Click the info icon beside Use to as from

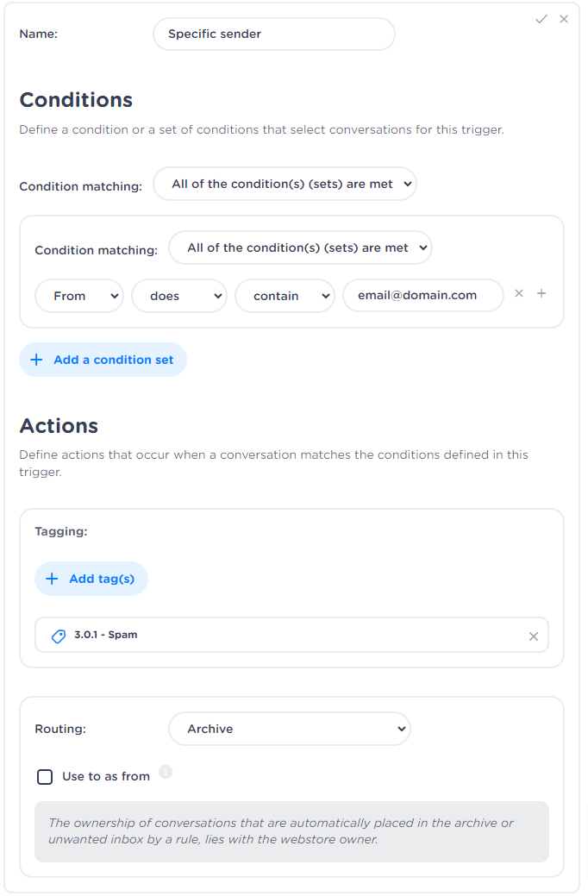pos(166,772)
